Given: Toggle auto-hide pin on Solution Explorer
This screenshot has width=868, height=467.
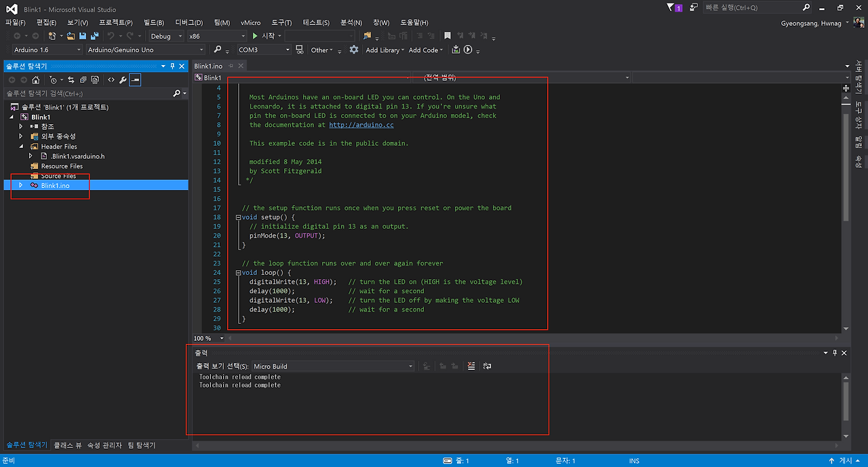Looking at the screenshot, I should point(172,66).
